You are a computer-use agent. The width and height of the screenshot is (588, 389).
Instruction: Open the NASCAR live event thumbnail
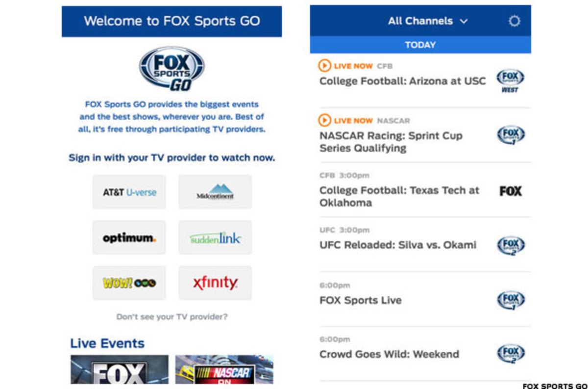[x=224, y=369]
